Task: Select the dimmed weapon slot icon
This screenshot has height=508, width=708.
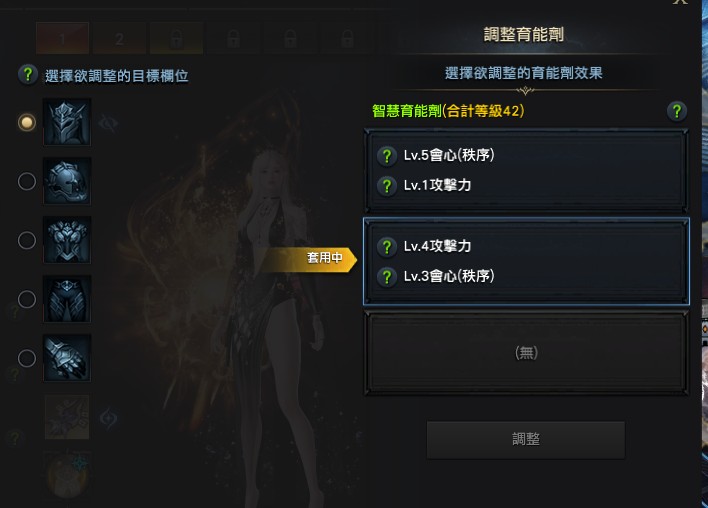Action: pyautogui.click(x=67, y=417)
